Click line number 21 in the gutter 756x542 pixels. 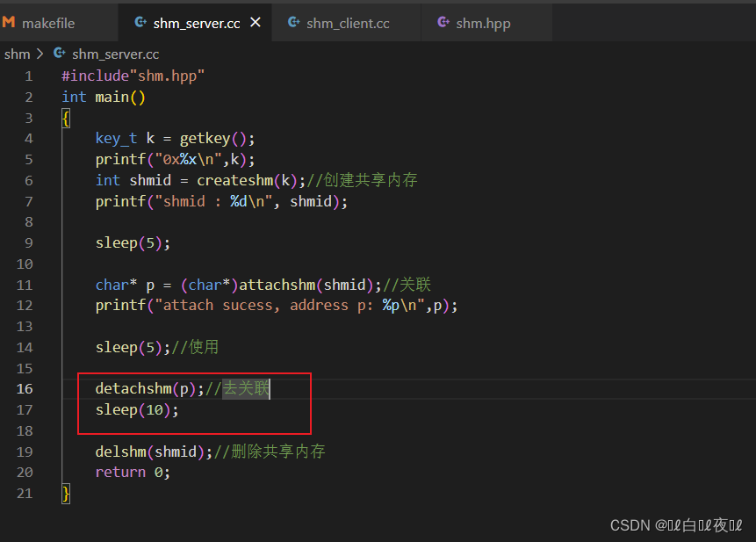25,494
